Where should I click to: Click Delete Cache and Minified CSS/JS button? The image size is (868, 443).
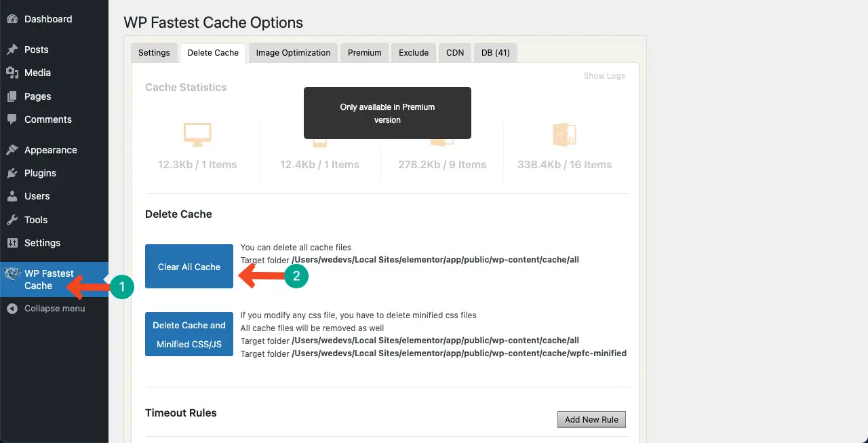[x=189, y=334]
